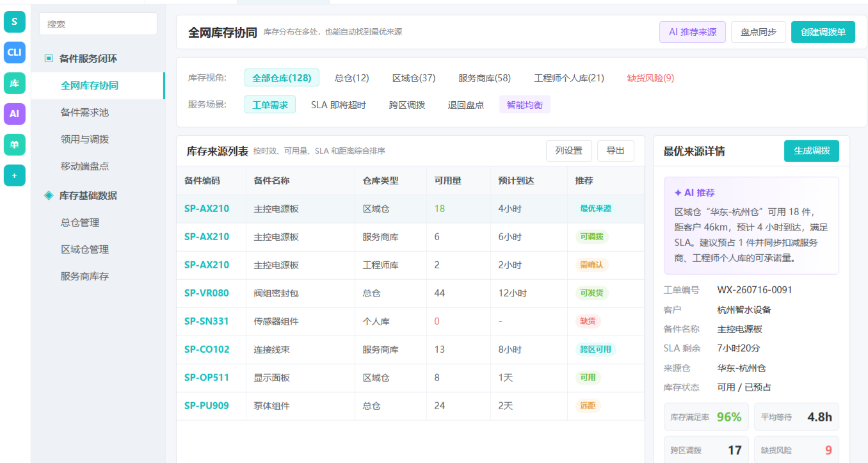868x463 pixels.
Task: Click the square icon beside 备件服务闭环
Action: coord(49,58)
